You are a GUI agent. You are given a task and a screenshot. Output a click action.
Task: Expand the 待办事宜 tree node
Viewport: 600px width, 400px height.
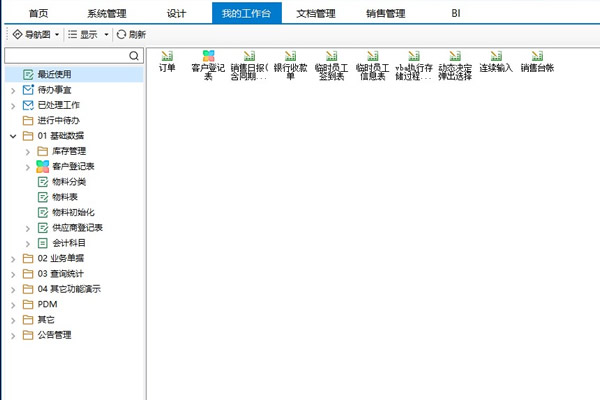pos(12,90)
